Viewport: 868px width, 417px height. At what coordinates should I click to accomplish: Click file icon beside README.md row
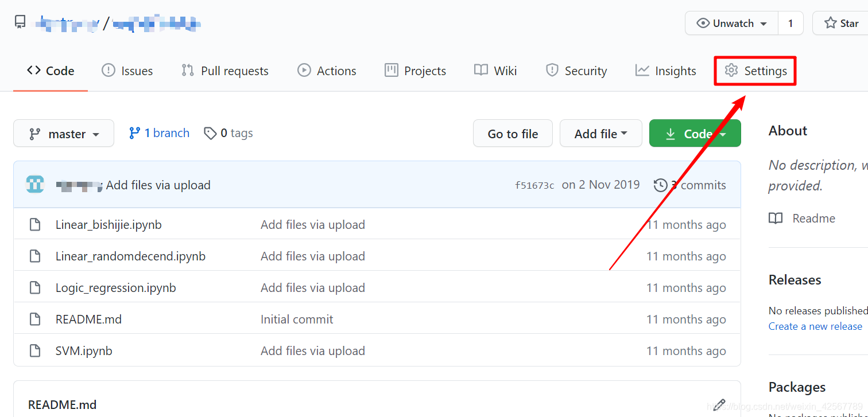(35, 319)
